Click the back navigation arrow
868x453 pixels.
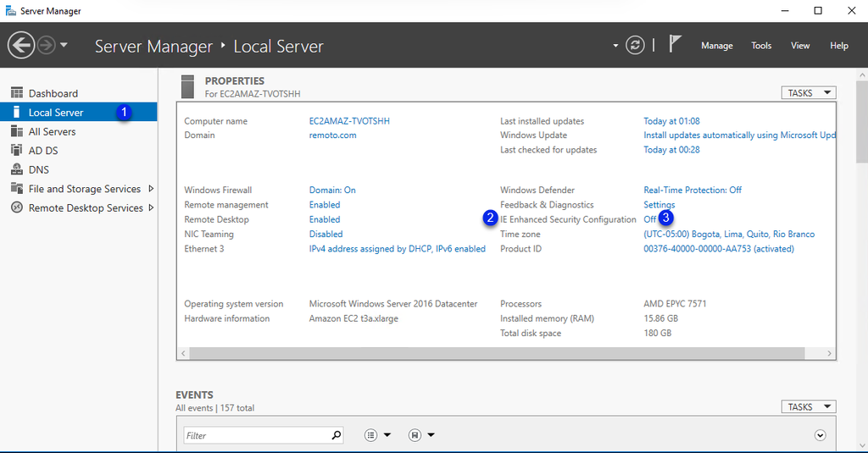[x=21, y=45]
